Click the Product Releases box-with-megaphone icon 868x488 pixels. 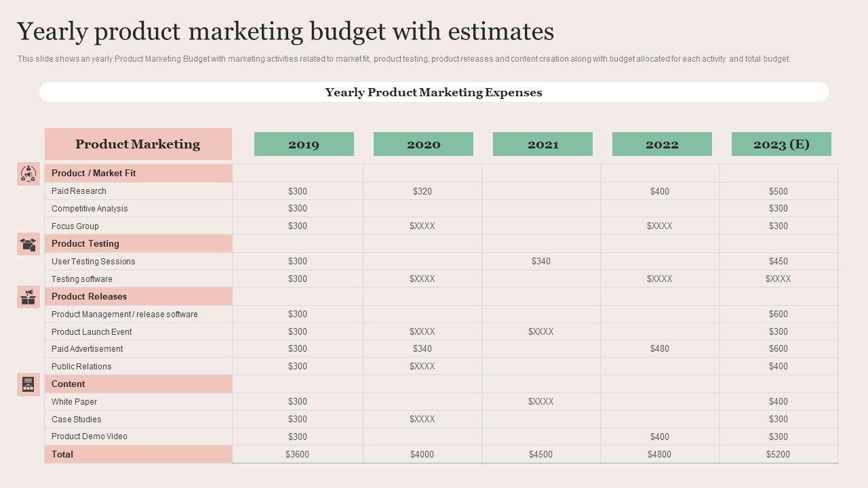pyautogui.click(x=28, y=297)
